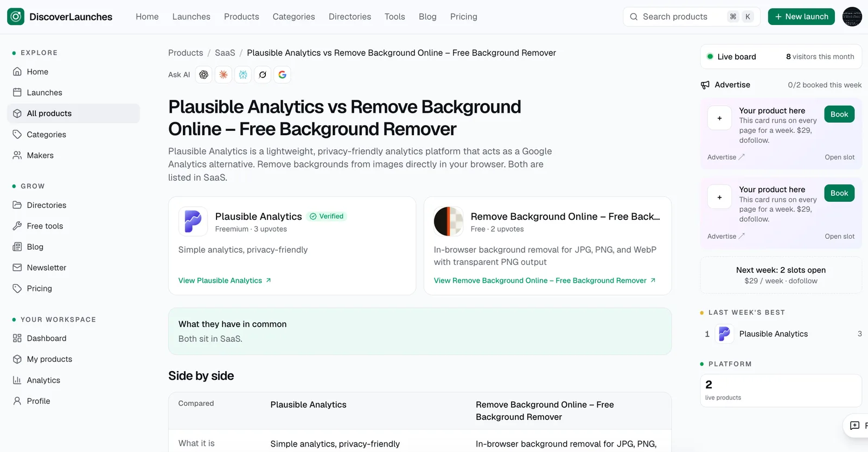868x452 pixels.
Task: Click the plus icon in second ad card
Action: (x=720, y=198)
